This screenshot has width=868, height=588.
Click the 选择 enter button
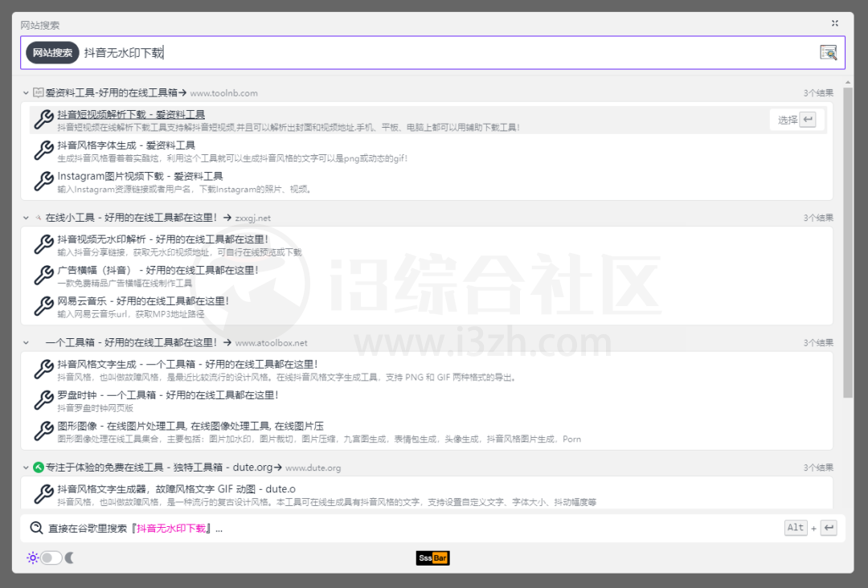pos(796,120)
